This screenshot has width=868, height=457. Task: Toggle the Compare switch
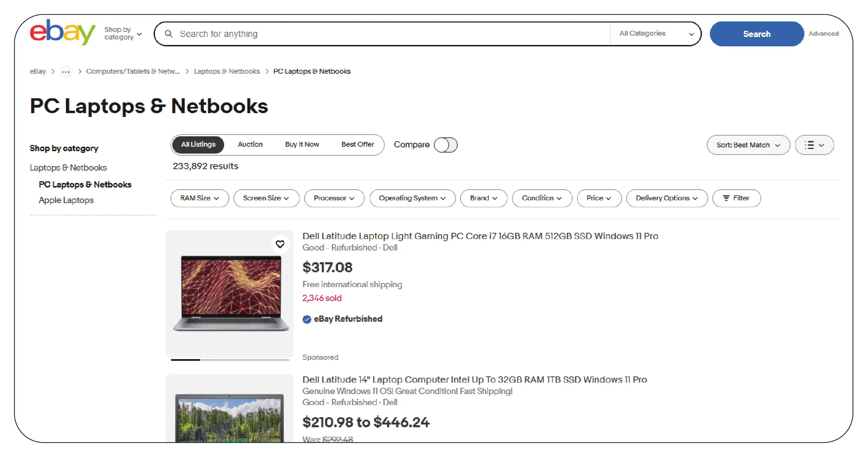click(446, 145)
